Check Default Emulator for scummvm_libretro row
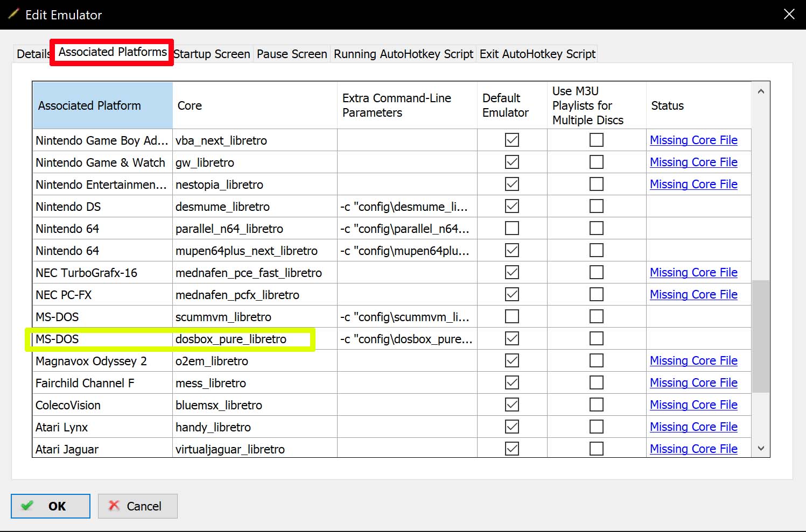Image resolution: width=806 pixels, height=532 pixels. click(x=512, y=316)
